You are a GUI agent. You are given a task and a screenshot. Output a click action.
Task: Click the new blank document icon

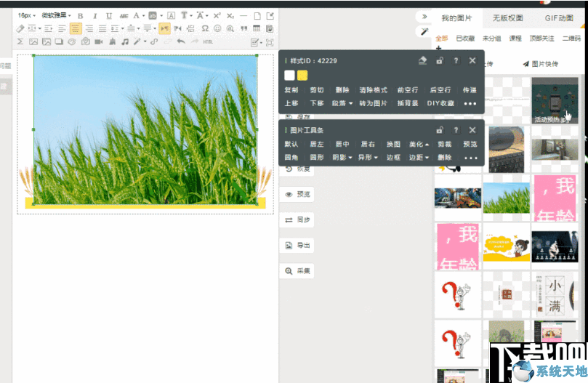tap(257, 16)
